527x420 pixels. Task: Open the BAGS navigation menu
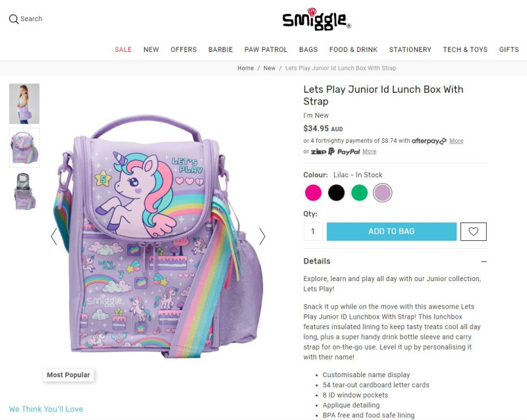pos(308,50)
